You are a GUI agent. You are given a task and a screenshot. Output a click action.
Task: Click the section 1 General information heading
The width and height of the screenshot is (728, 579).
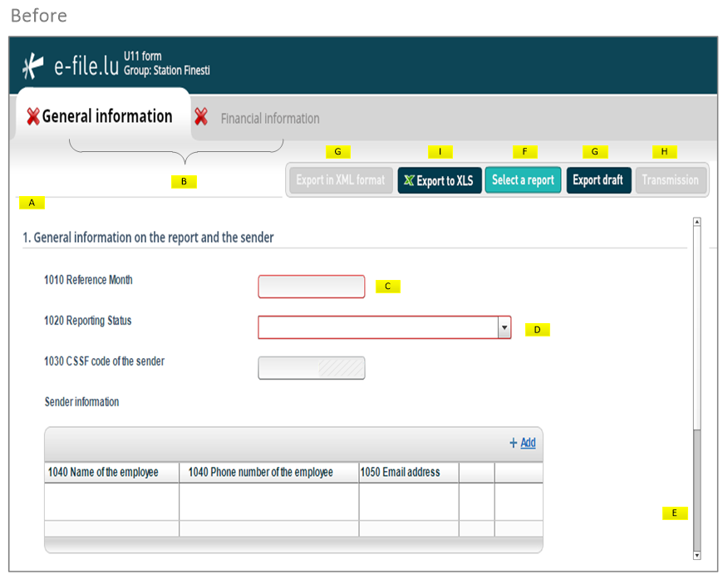[x=148, y=238]
